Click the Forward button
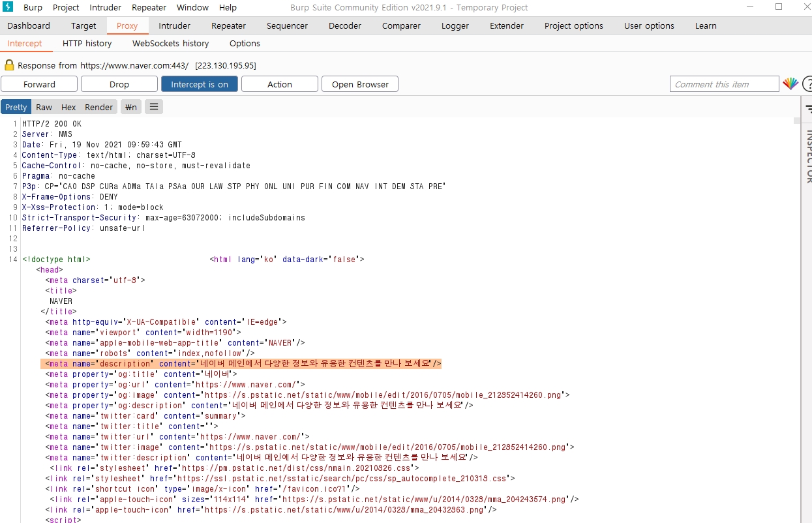Image resolution: width=812 pixels, height=523 pixels. pos(39,84)
